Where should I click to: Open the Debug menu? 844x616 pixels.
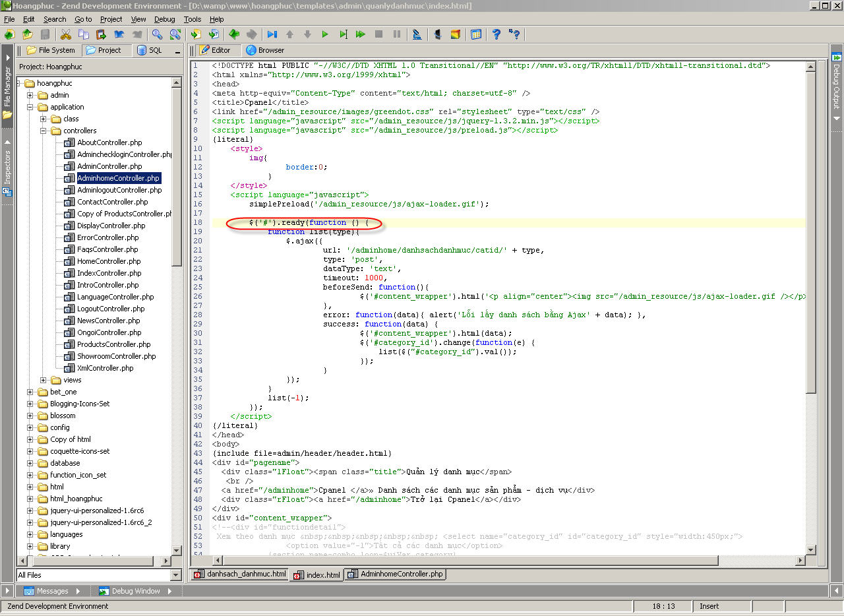coord(164,19)
